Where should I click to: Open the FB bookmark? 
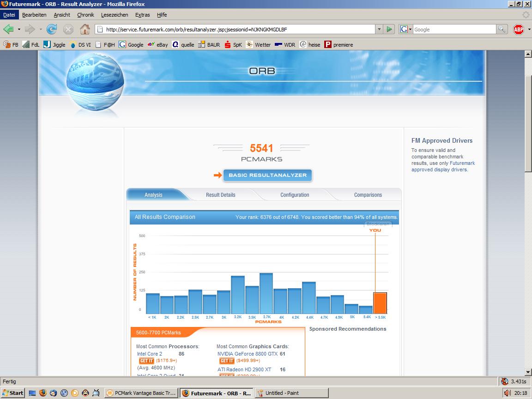coord(11,44)
